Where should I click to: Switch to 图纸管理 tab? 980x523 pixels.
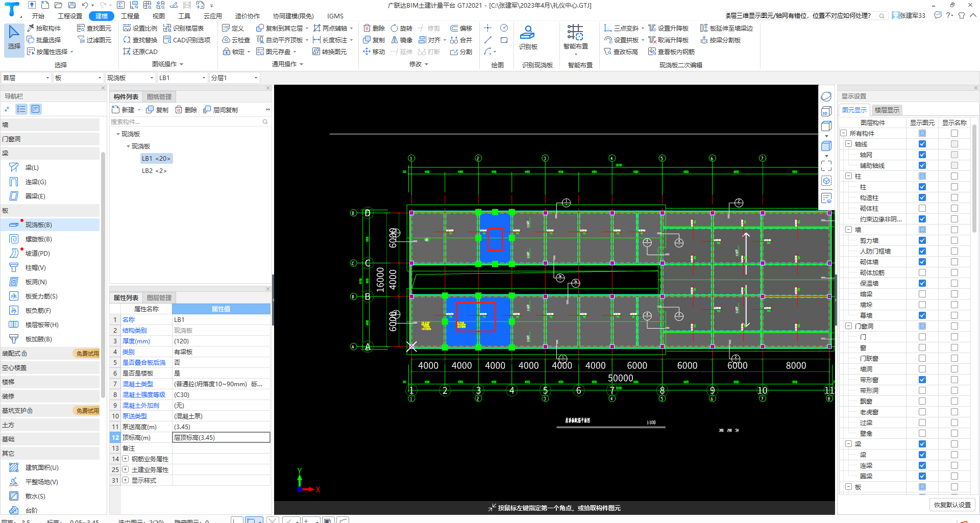159,96
